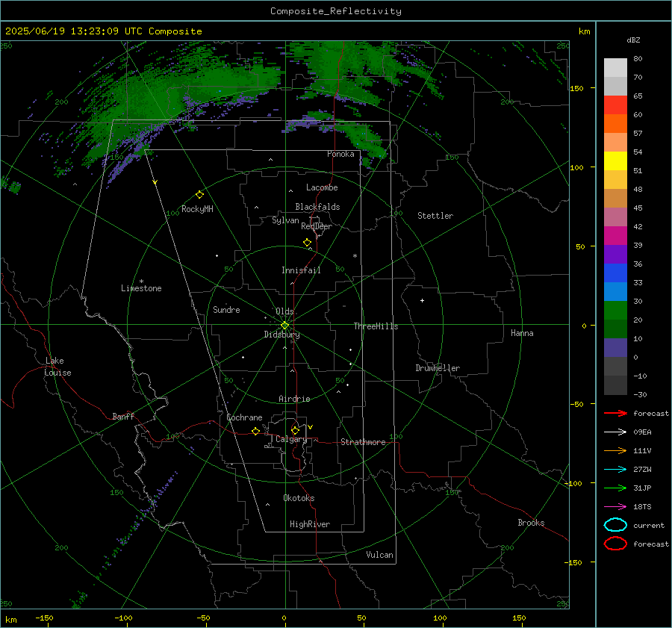This screenshot has width=672, height=628.
Task: Click the white cross marker west of Hanna
Action: [422, 300]
